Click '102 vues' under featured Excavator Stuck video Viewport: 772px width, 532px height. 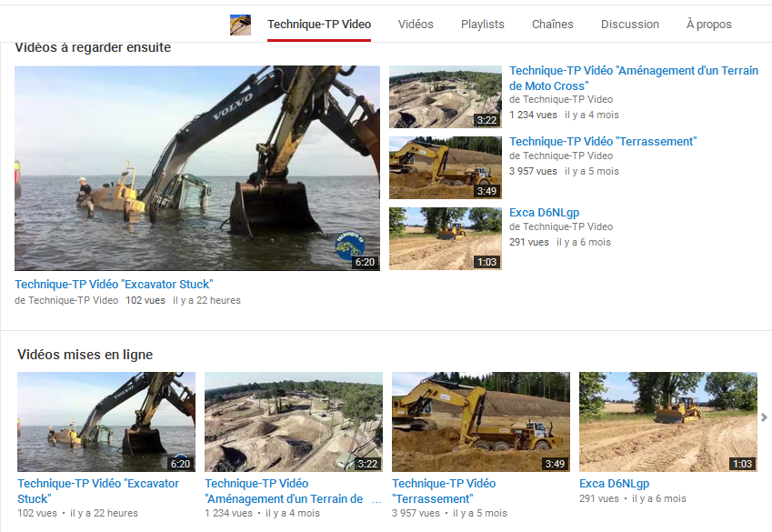coord(145,300)
